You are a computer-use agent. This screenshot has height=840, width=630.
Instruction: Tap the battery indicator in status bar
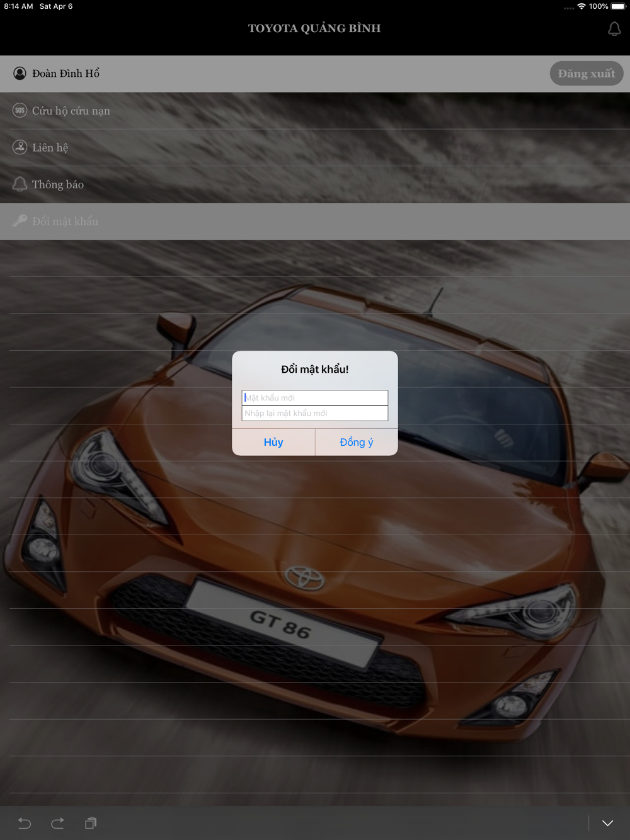pyautogui.click(x=618, y=6)
